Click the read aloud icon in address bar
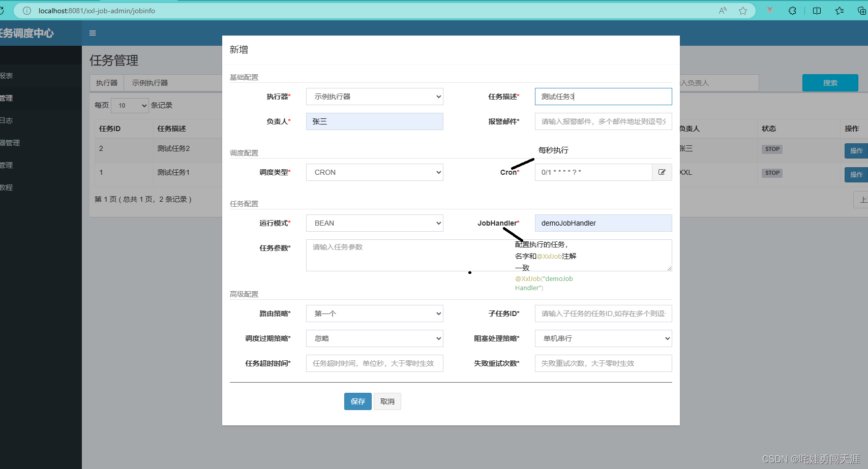868x469 pixels. point(723,11)
